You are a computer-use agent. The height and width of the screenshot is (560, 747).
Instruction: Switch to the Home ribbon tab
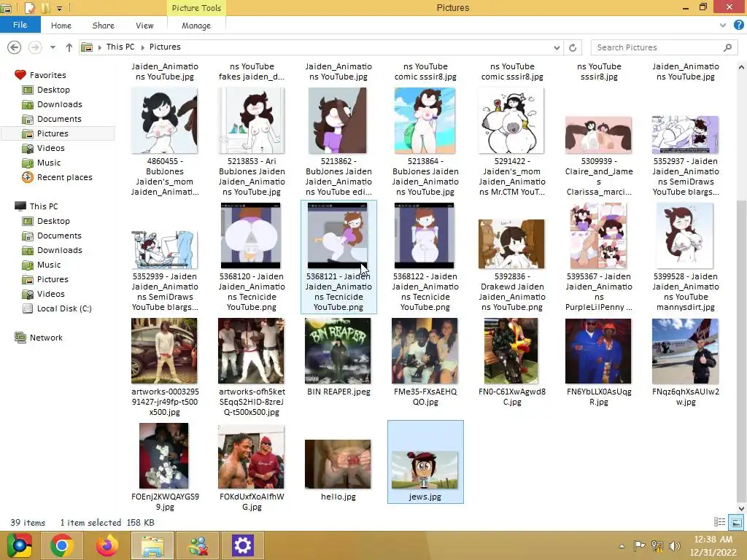[61, 26]
